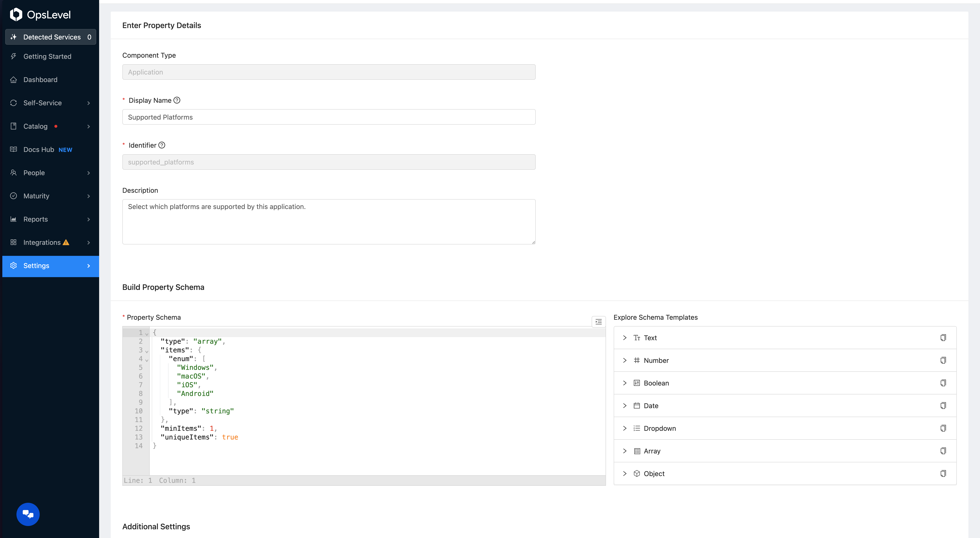Copy the Date schema template
Viewport: 980px width, 538px height.
pyautogui.click(x=943, y=406)
